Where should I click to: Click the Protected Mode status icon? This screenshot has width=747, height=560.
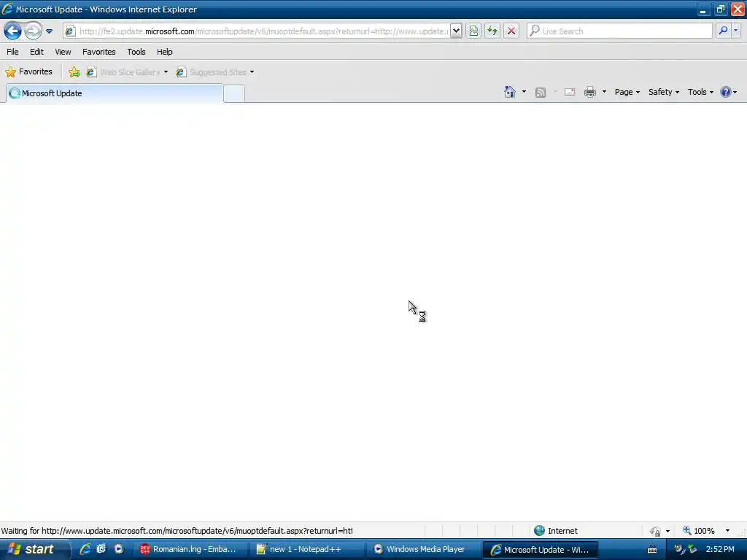pos(655,531)
